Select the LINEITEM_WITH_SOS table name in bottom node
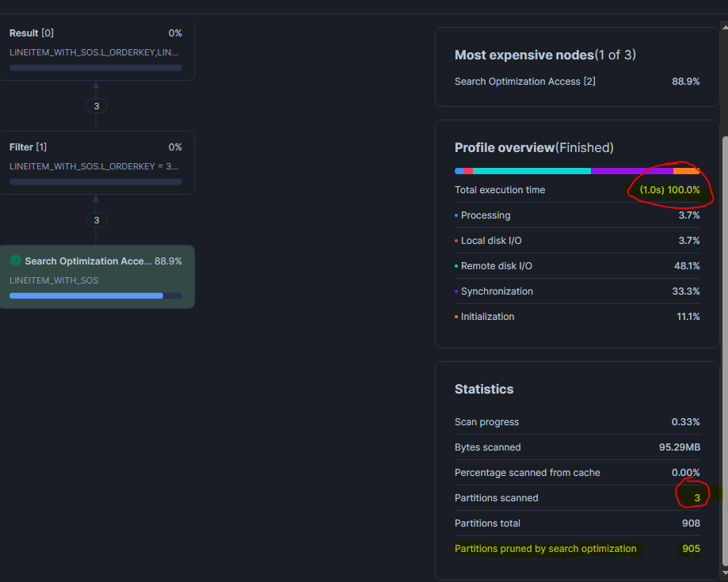 [x=54, y=280]
